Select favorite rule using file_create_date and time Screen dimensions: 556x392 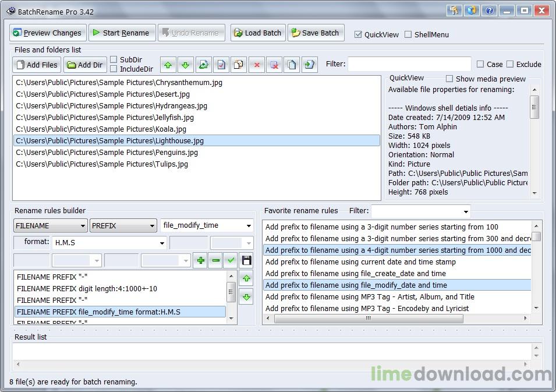point(355,273)
